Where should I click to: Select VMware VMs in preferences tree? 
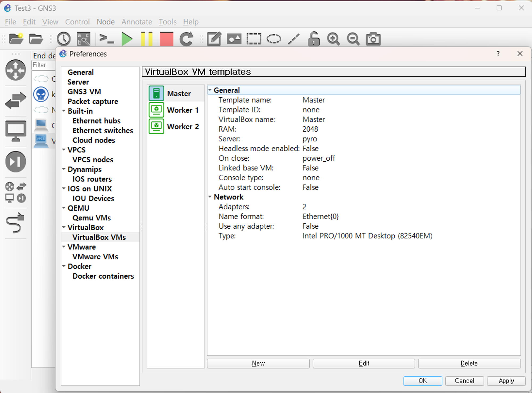(x=95, y=257)
